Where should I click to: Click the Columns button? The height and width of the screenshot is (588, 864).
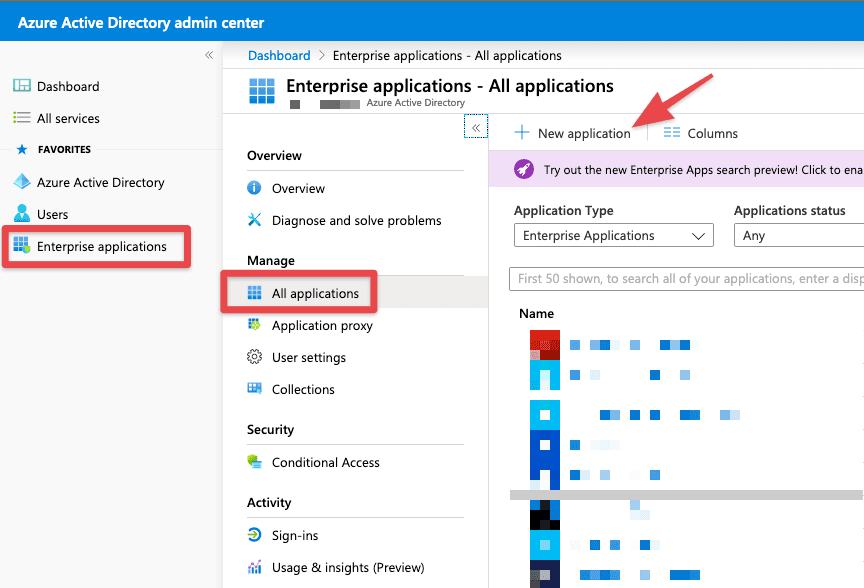pos(700,133)
